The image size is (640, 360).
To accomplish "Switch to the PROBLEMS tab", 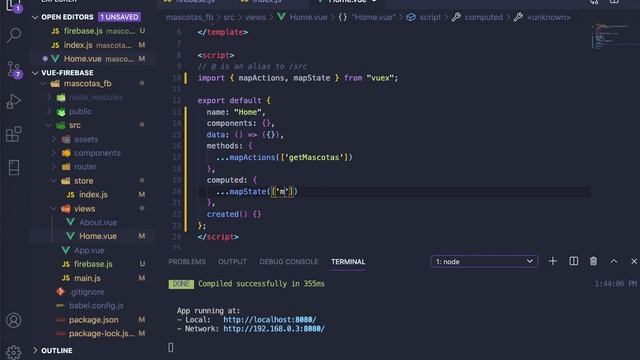I will [187, 262].
